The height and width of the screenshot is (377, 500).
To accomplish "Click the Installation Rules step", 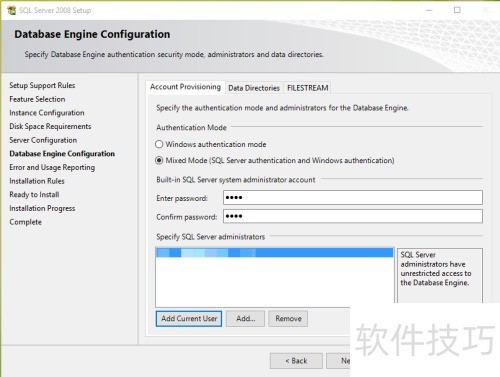I will [37, 181].
